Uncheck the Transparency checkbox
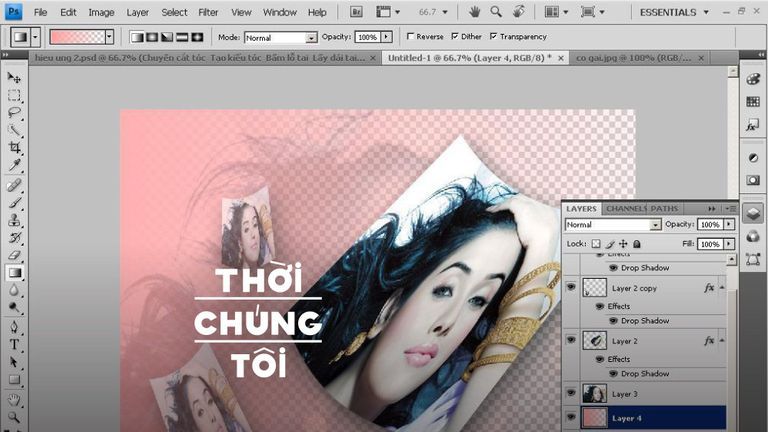 click(493, 36)
